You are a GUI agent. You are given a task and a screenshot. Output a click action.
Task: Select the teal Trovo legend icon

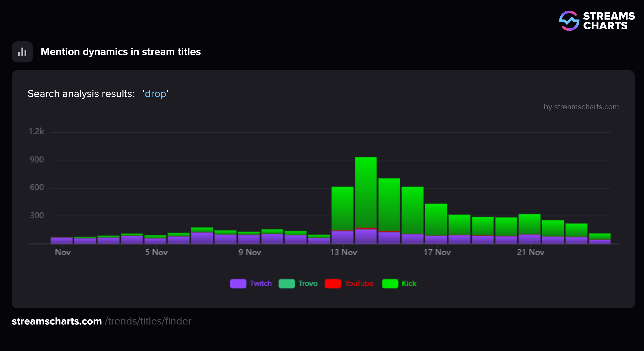(287, 284)
